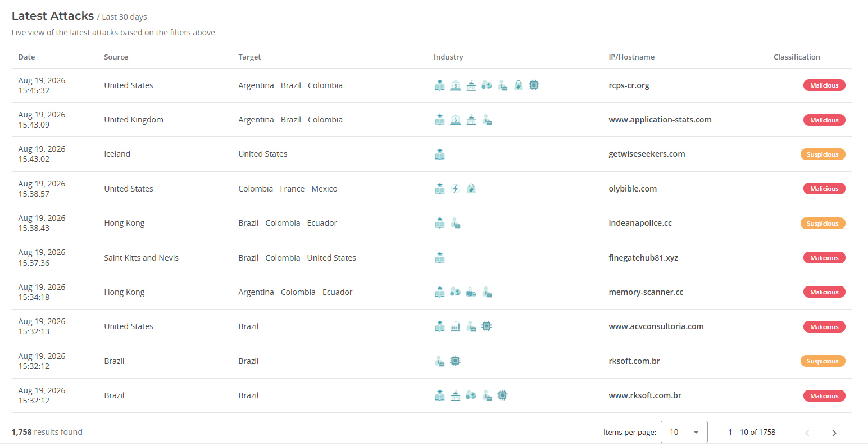Go to the previous page of results
Screen dimensions: 868x446
point(807,433)
